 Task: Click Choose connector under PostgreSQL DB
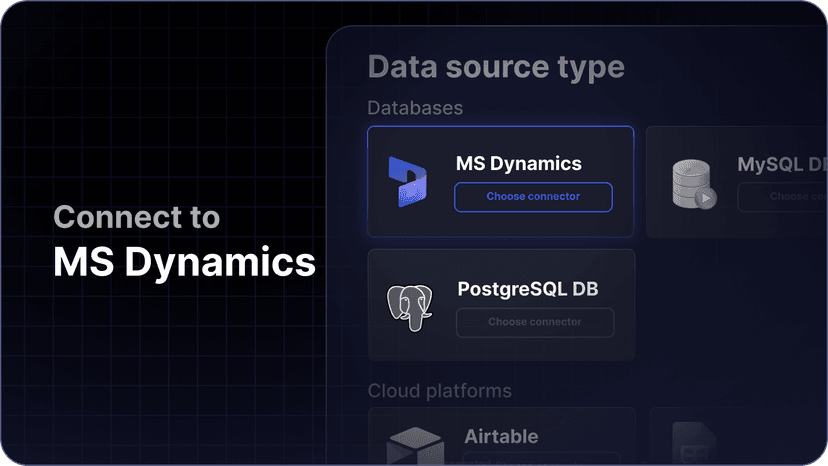(x=535, y=322)
